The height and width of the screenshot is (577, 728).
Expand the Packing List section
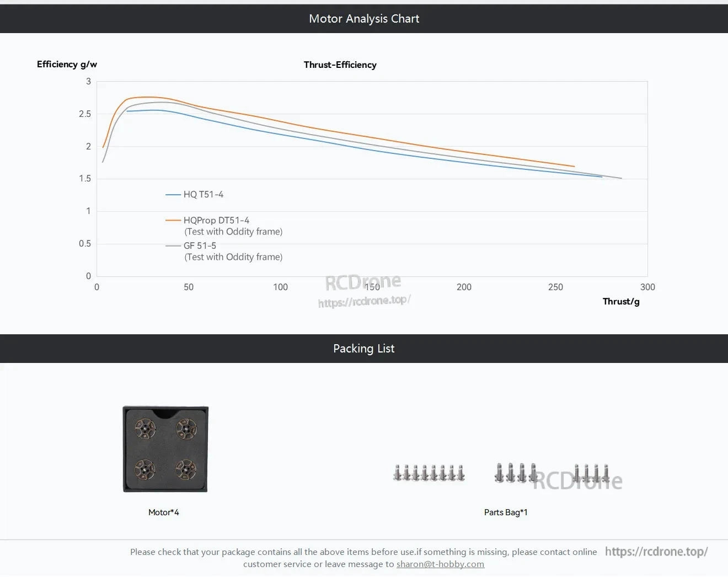tap(364, 348)
